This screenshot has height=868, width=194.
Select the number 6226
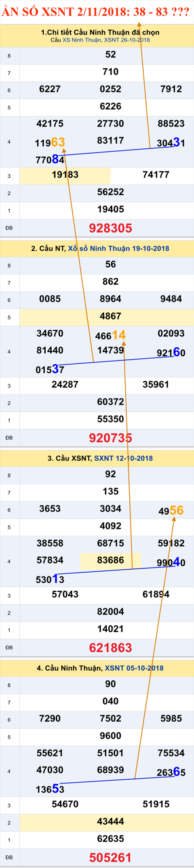(110, 106)
